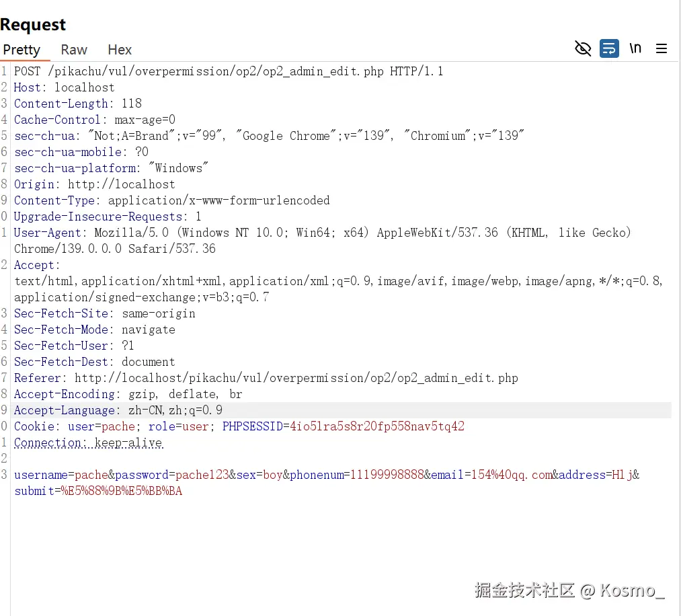Open the Hex view tab

tap(120, 50)
